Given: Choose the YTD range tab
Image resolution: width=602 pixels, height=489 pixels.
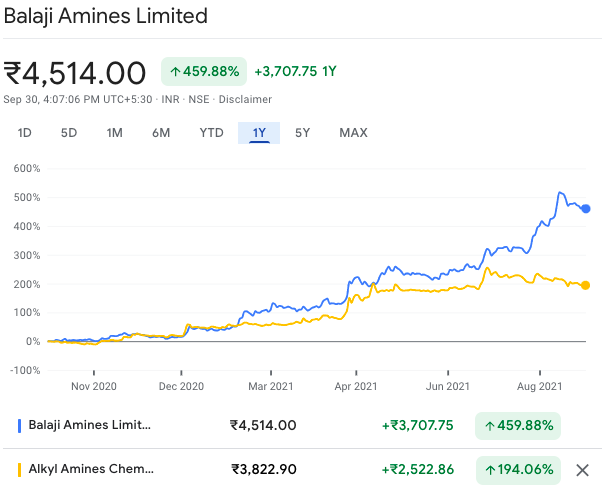Looking at the screenshot, I should click(212, 133).
